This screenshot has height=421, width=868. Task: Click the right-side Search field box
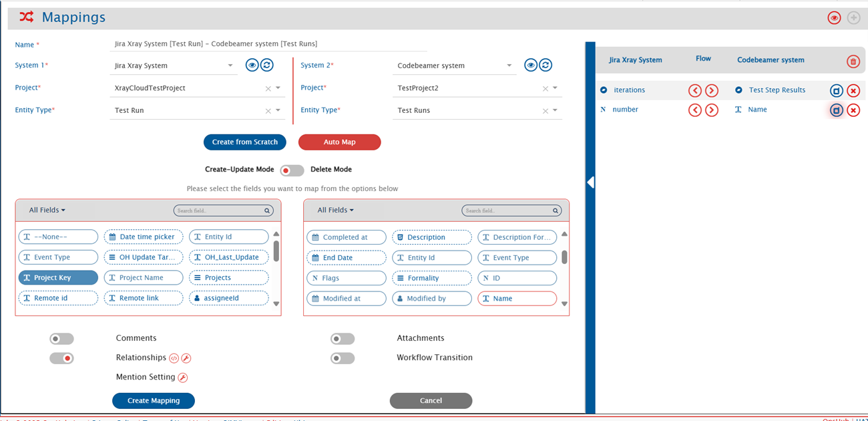tap(511, 210)
